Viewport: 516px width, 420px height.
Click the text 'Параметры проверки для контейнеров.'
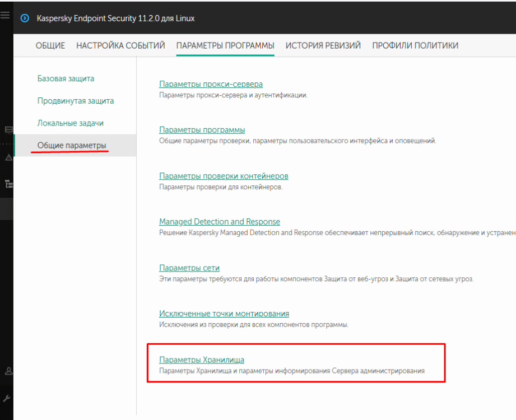pos(221,187)
